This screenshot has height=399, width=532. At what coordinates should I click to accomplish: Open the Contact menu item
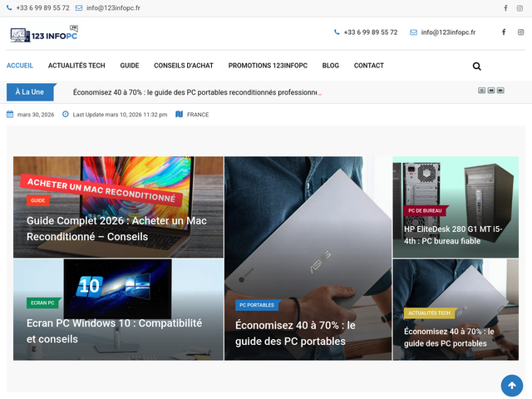pyautogui.click(x=369, y=66)
